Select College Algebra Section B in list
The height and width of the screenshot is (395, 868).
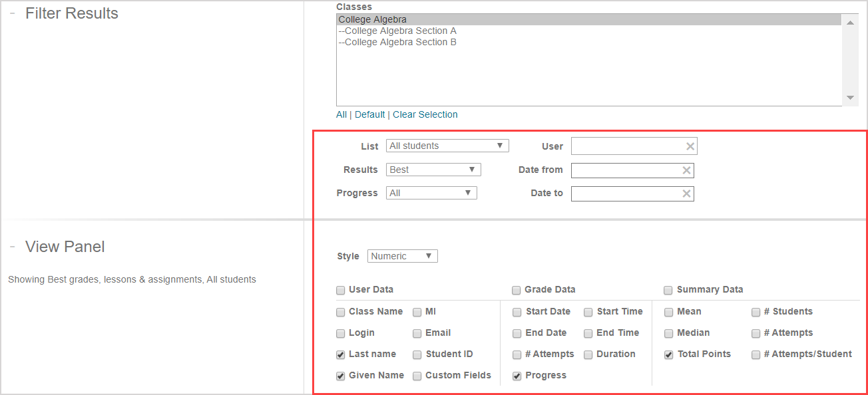pyautogui.click(x=397, y=42)
